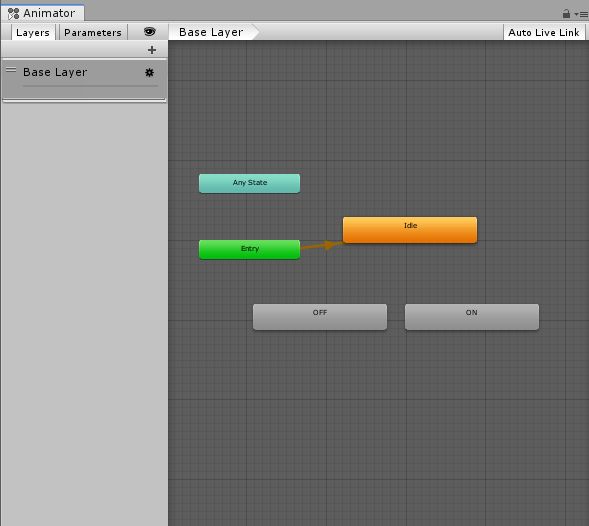
Task: Click the Base Layer drag handle
Action: coord(11,70)
